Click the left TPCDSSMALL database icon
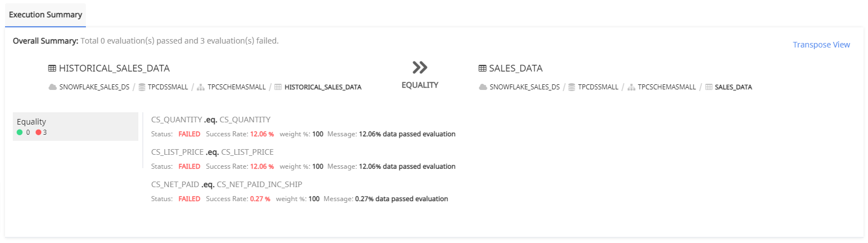This screenshot has height=243, width=868. tap(142, 87)
